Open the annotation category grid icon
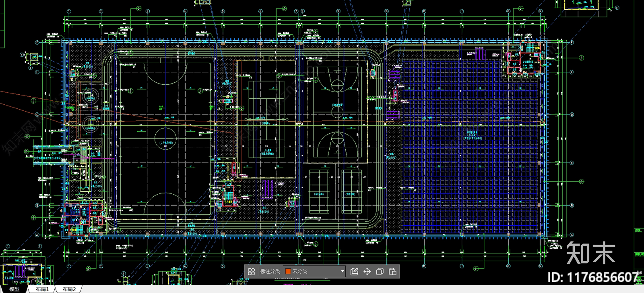 251,272
